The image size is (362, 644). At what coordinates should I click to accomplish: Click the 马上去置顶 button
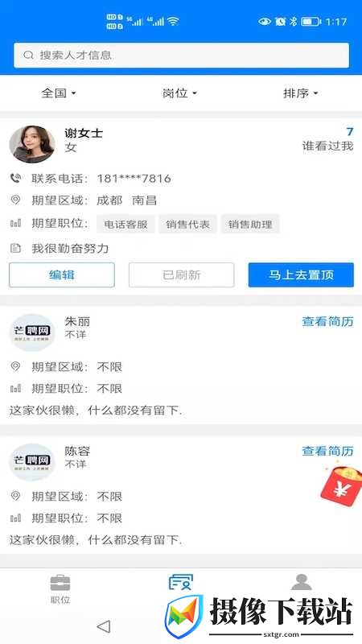click(301, 275)
